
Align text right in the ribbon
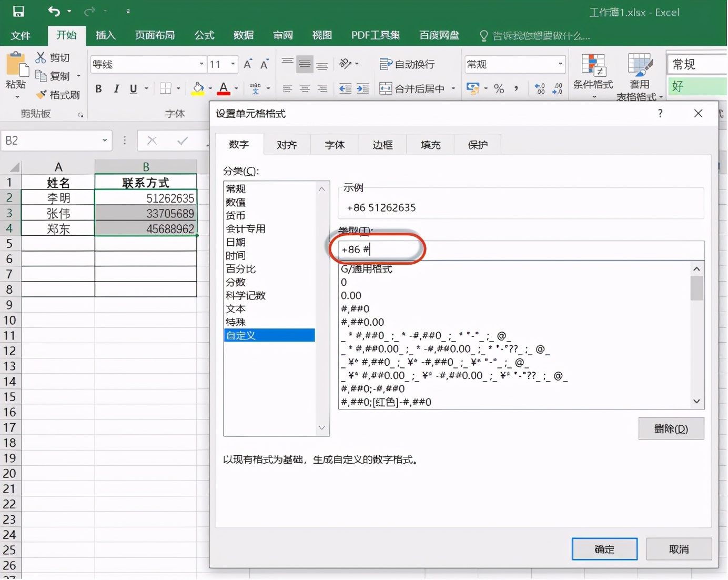pos(322,89)
